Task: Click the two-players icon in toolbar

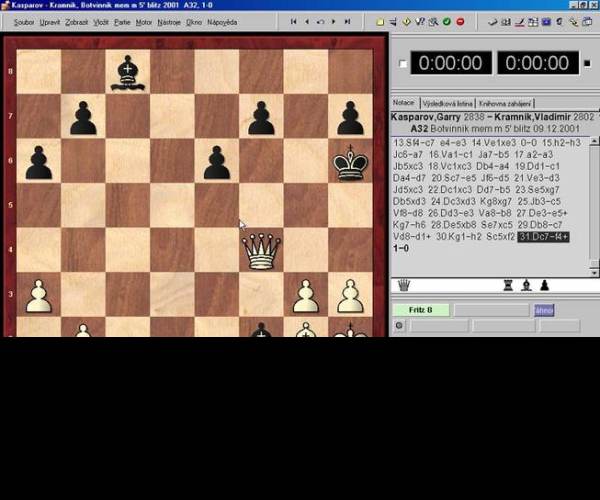Action: (506, 22)
